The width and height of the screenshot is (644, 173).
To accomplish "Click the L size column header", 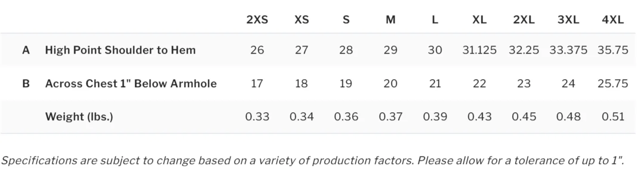I will click(x=435, y=20).
